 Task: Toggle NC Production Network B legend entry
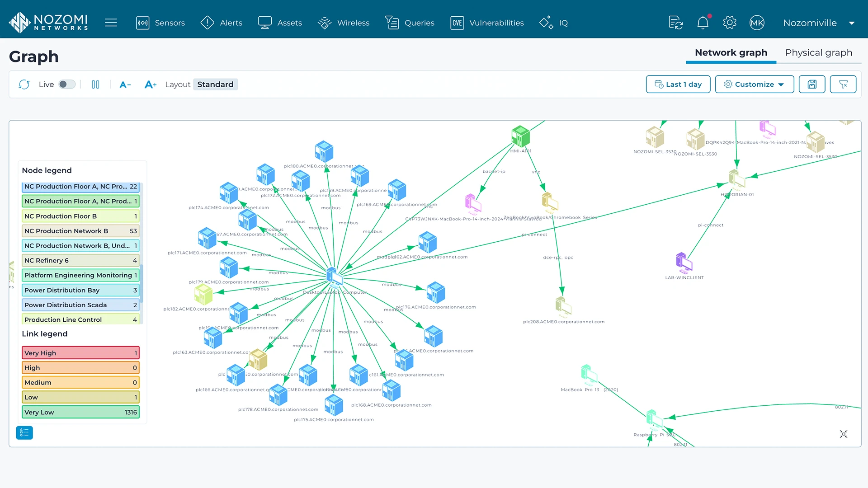pos(80,231)
